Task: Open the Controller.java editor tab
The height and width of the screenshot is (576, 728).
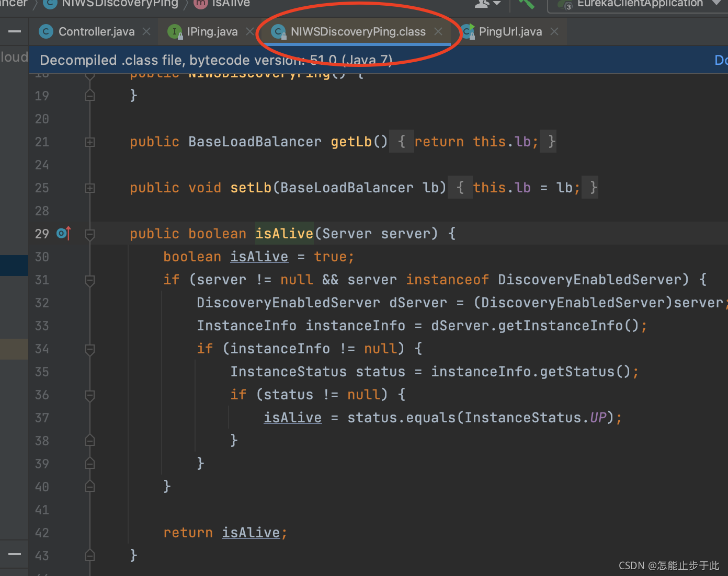Action: [96, 32]
